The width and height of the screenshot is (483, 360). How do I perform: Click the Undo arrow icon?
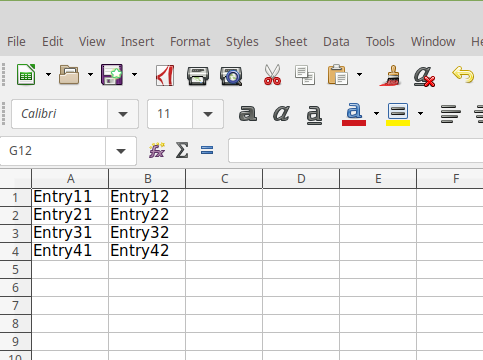point(463,74)
